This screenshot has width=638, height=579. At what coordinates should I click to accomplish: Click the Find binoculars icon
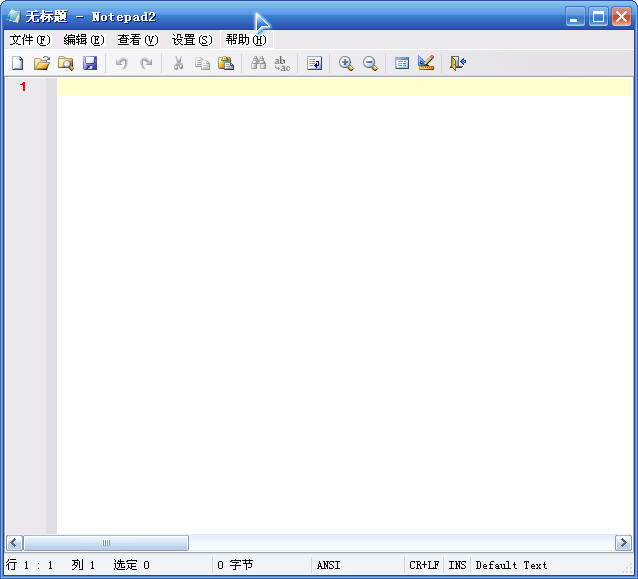[258, 63]
